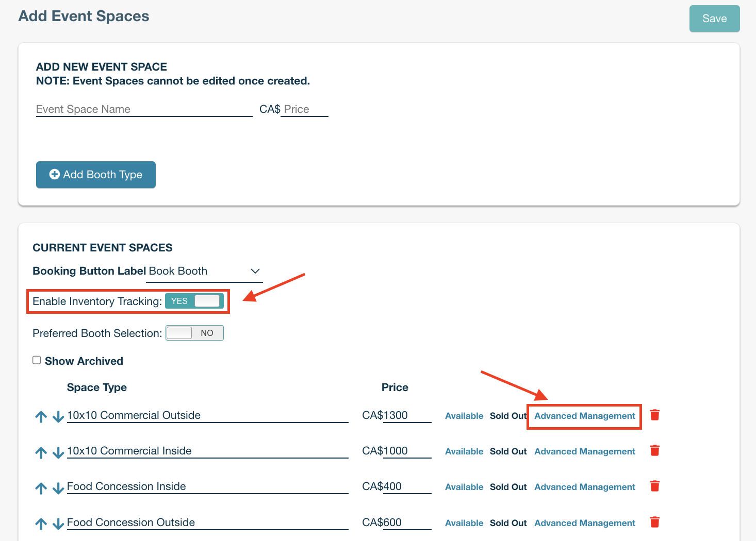
Task: Mark 10x10 Commercial Outside as Sold Out
Action: [508, 416]
